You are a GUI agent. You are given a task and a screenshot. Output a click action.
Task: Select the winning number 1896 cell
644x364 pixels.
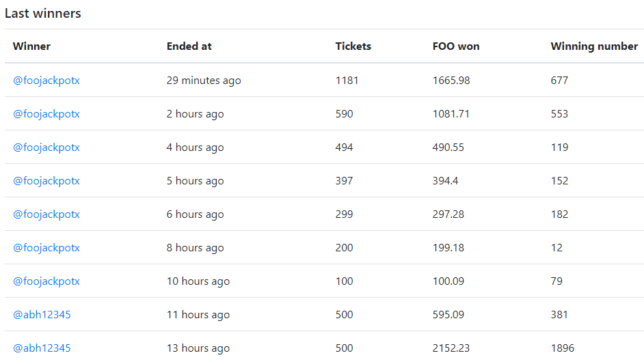[x=562, y=348]
